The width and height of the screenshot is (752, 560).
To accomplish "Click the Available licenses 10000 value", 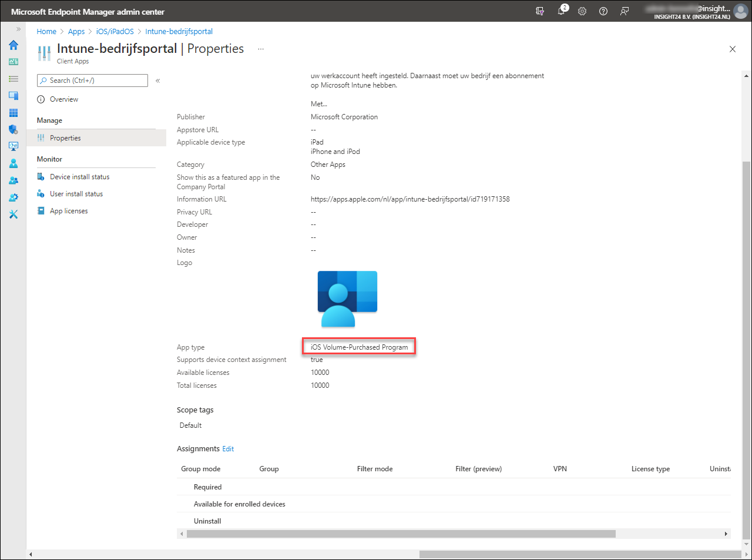I will tap(320, 373).
